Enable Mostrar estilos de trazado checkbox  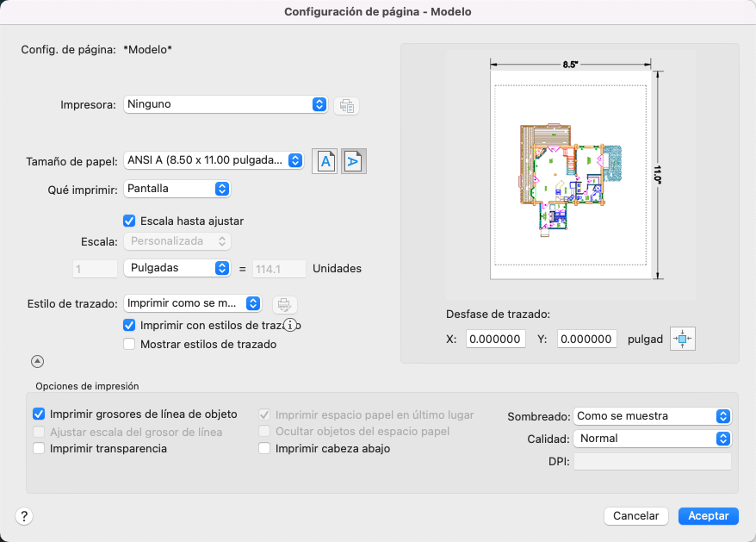click(x=129, y=345)
